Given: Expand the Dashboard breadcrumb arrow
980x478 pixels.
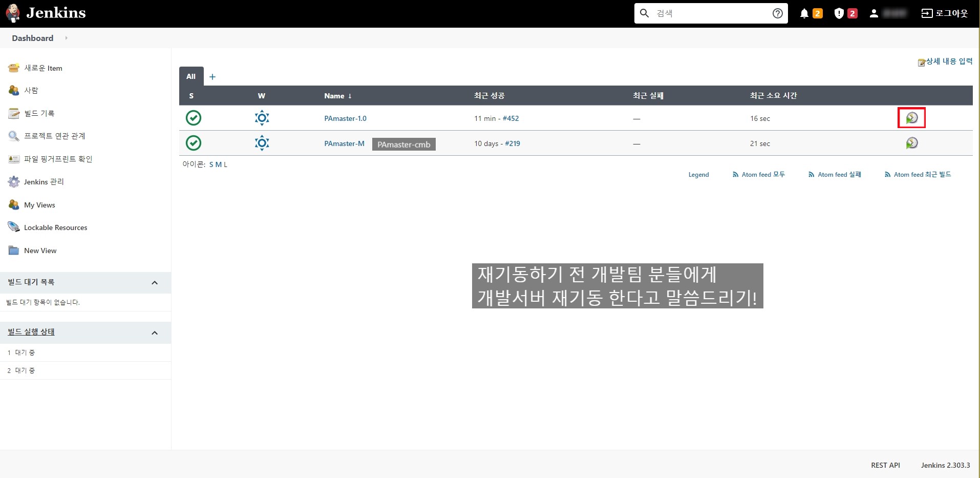Looking at the screenshot, I should tap(66, 38).
